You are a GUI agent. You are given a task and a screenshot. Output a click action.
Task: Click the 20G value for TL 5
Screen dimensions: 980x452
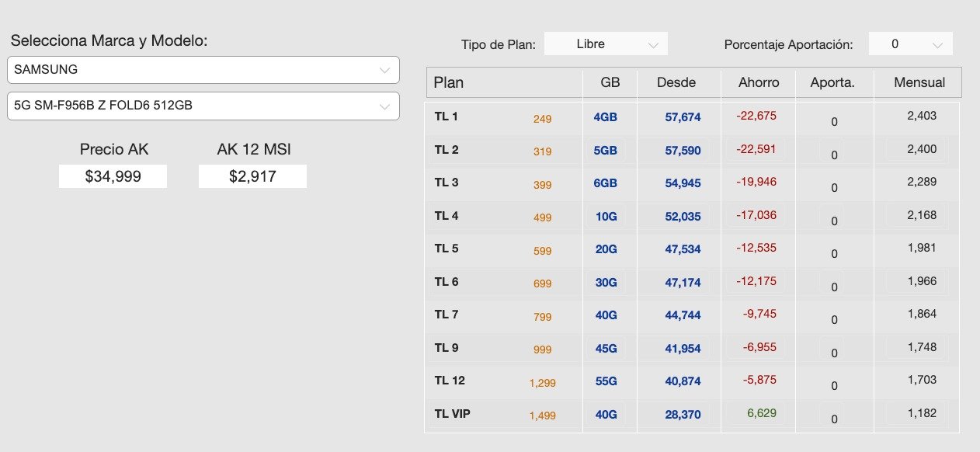[606, 249]
